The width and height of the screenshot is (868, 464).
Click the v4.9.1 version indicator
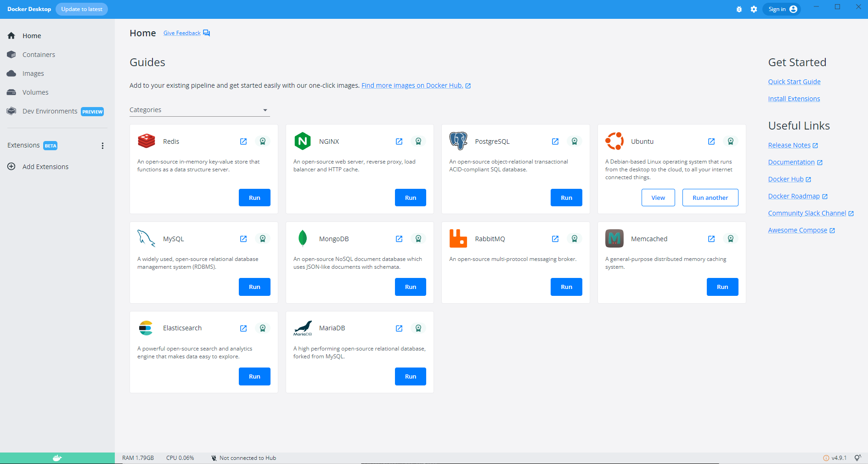pos(835,458)
